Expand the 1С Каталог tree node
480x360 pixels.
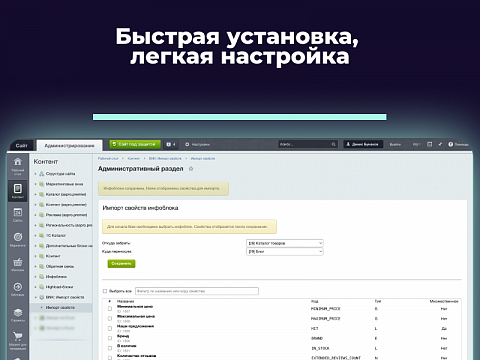coord(35,235)
